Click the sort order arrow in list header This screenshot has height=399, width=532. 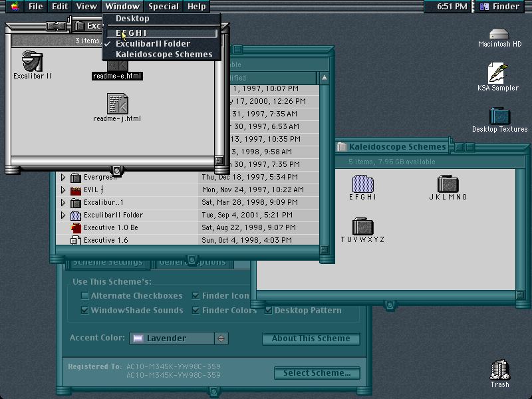324,78
